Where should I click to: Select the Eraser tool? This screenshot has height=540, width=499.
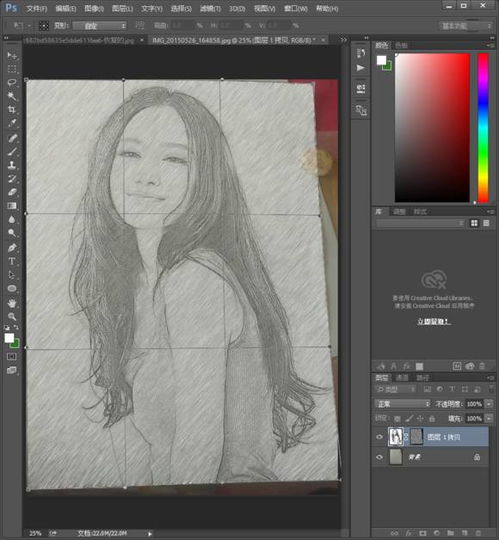click(12, 192)
